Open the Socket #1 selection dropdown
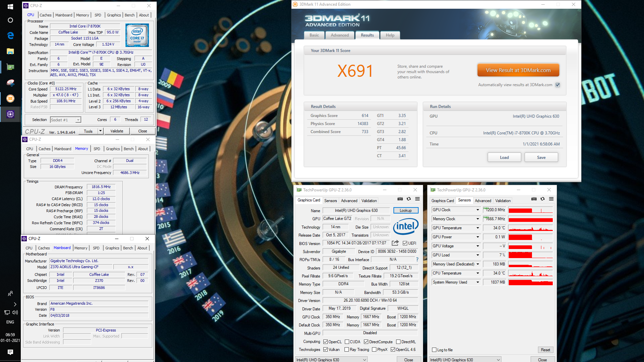Image resolution: width=644 pixels, height=362 pixels. [x=65, y=120]
